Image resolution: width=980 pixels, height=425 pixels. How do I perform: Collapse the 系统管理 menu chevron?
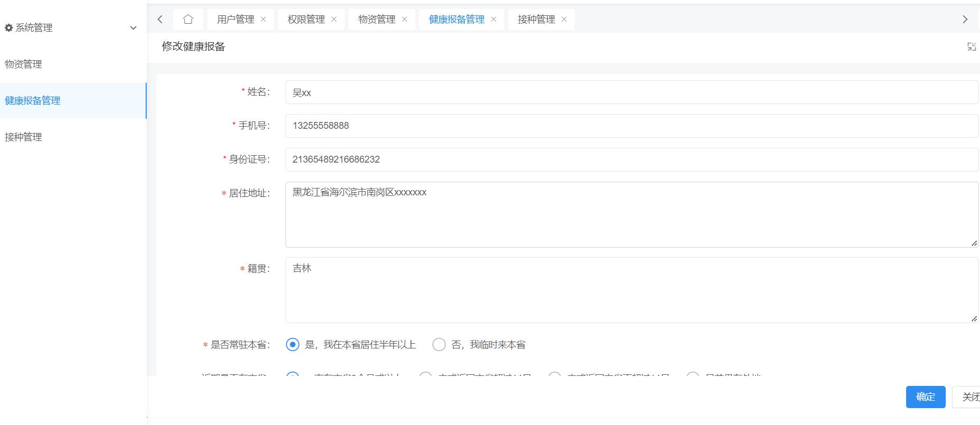click(x=134, y=28)
